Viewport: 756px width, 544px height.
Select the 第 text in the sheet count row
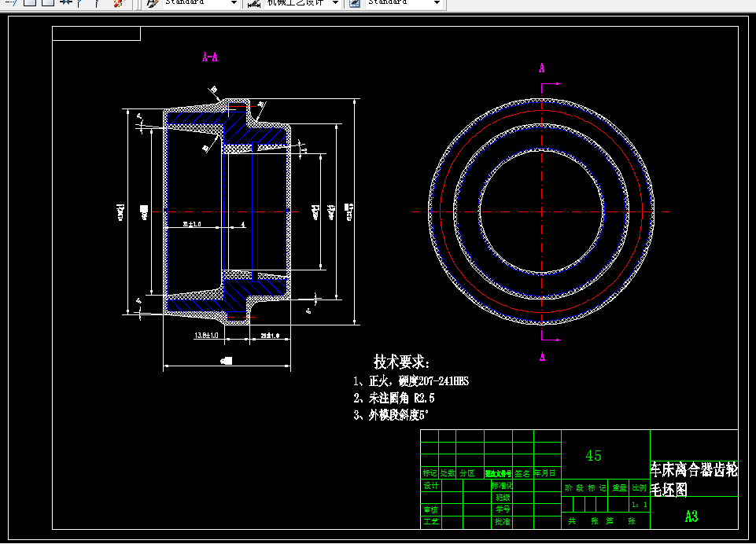[610, 521]
